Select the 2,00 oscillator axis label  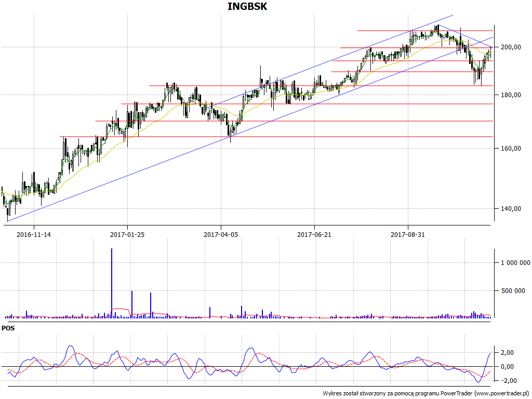(507, 353)
